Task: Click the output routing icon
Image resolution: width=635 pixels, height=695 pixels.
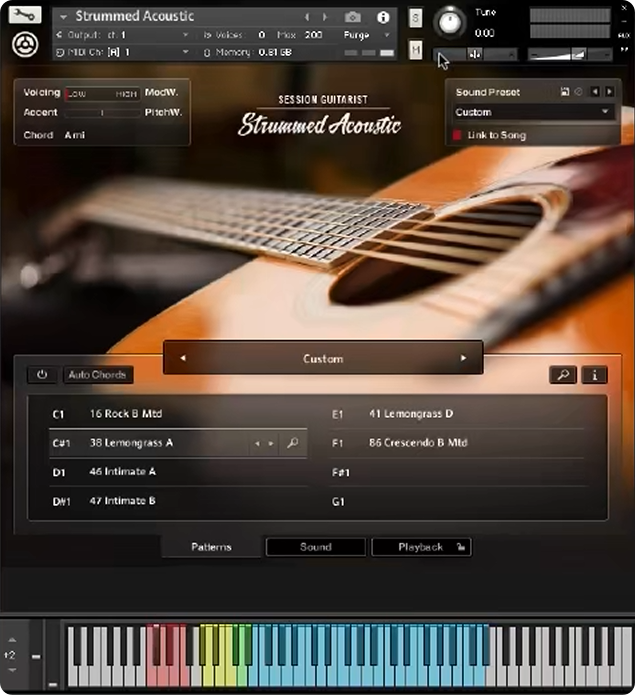Action: (59, 35)
